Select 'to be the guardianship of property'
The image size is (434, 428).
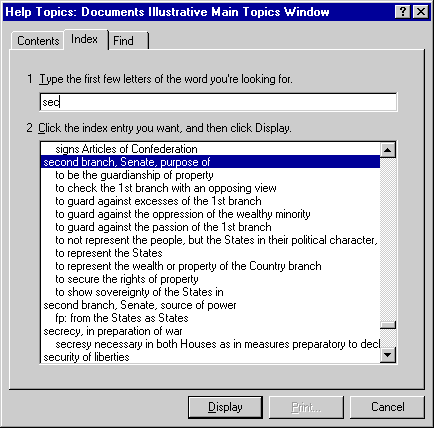click(134, 175)
